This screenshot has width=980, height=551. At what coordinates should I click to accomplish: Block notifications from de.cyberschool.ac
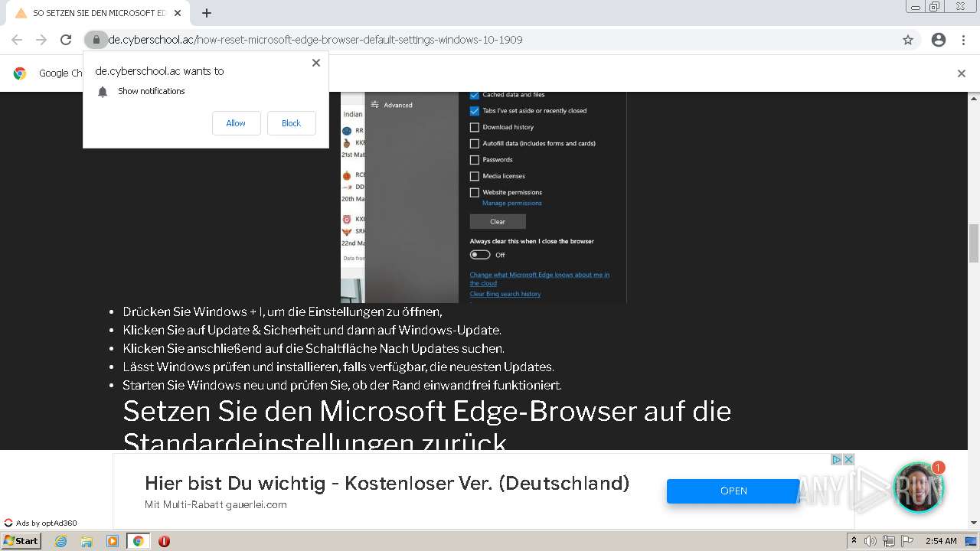point(291,123)
